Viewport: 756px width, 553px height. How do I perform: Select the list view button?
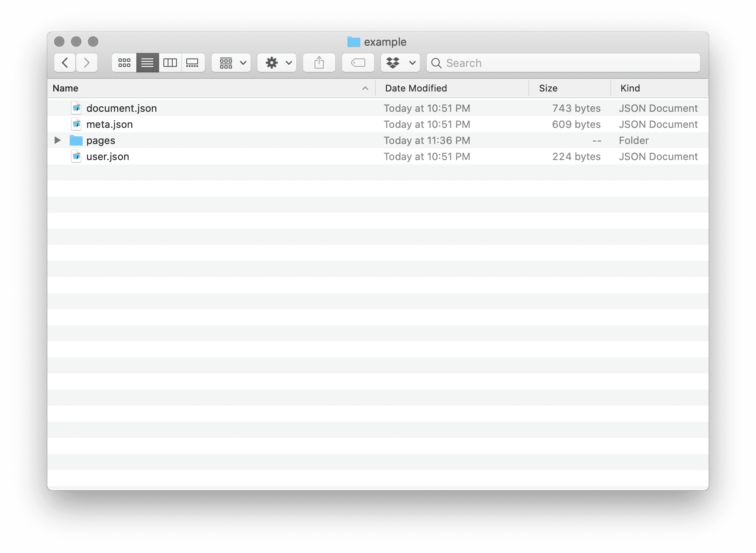(147, 63)
